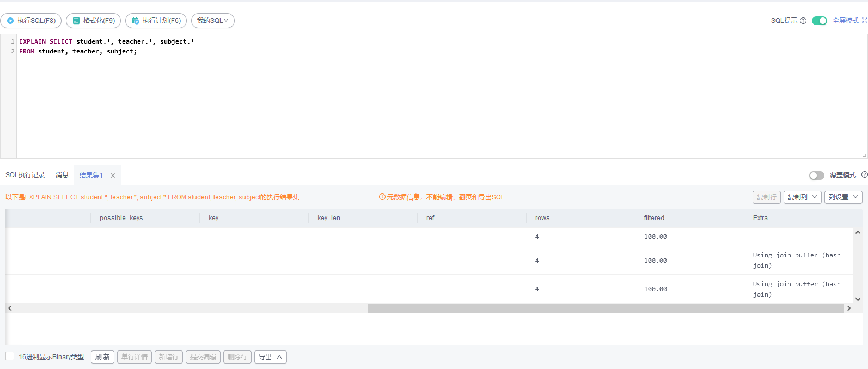Click the Format (F9) button
The height and width of the screenshot is (369, 868).
93,21
